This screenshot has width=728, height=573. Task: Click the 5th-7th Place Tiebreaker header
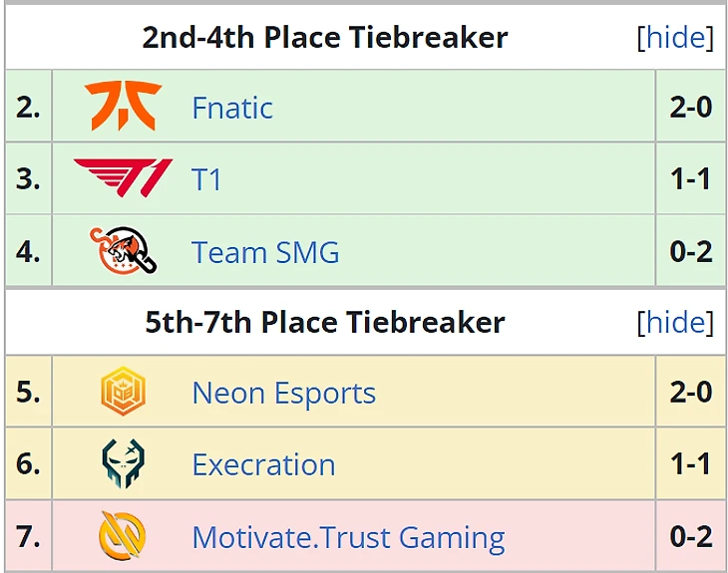(325, 322)
